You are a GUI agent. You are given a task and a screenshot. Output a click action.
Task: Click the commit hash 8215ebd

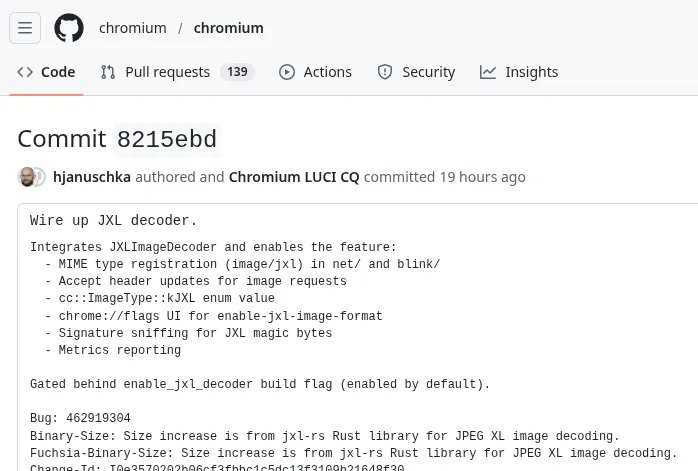point(166,139)
